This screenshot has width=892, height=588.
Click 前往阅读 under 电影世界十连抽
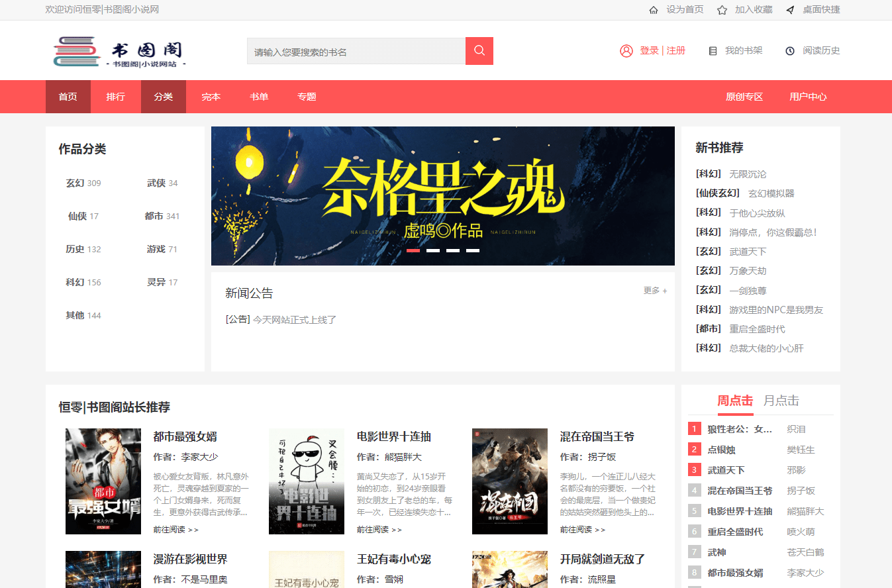tap(379, 530)
